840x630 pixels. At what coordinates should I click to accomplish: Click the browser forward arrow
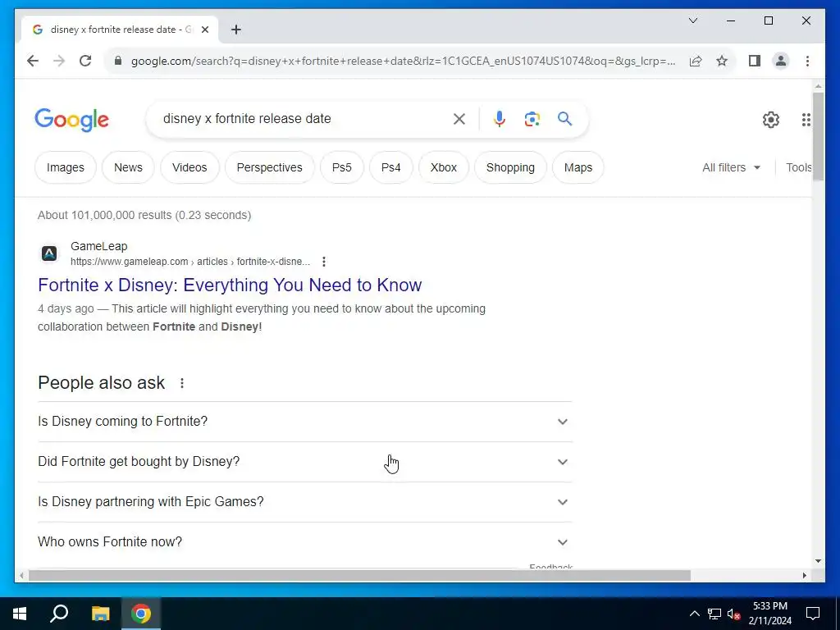tap(59, 61)
